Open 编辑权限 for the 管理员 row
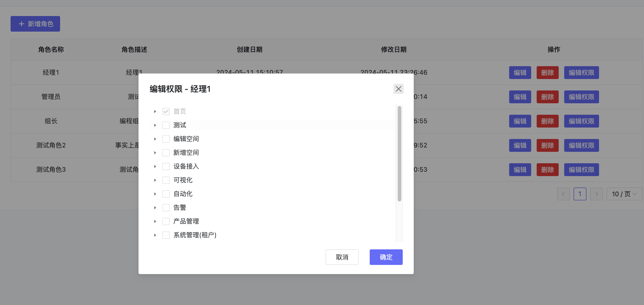 tap(581, 97)
